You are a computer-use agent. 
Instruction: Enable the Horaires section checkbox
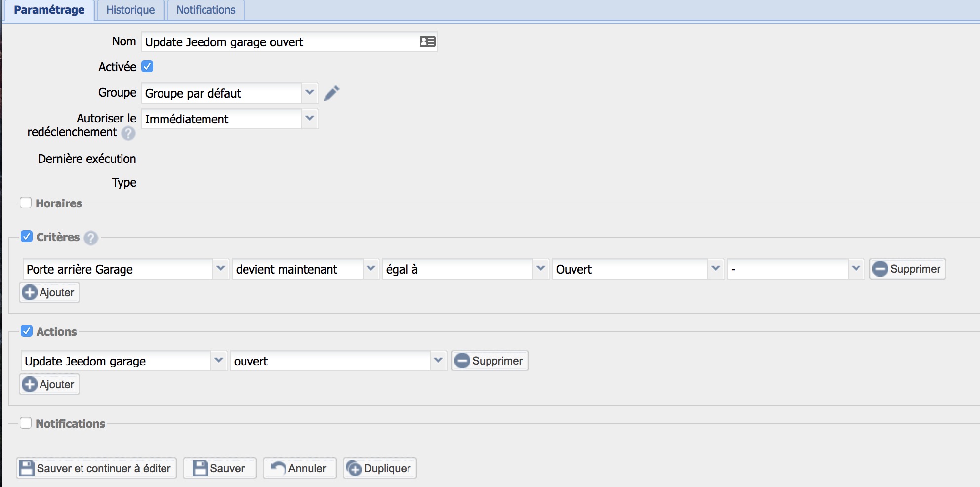(x=26, y=203)
